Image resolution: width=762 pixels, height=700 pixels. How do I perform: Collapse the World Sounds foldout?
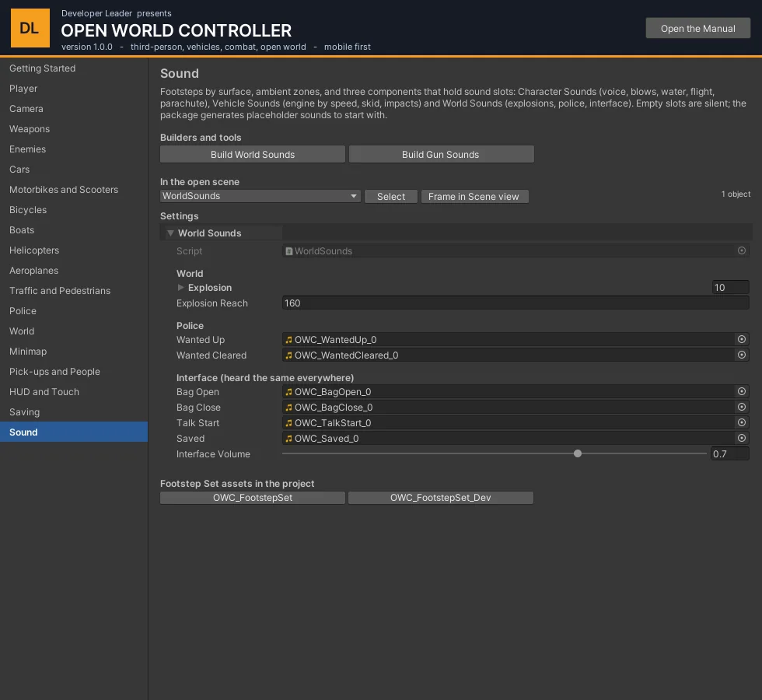tap(170, 233)
